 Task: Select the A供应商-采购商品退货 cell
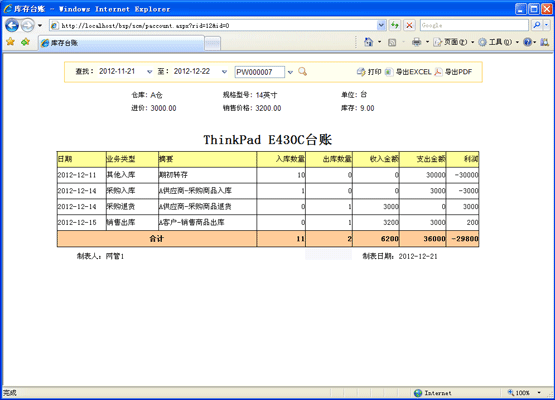pyautogui.click(x=207, y=206)
